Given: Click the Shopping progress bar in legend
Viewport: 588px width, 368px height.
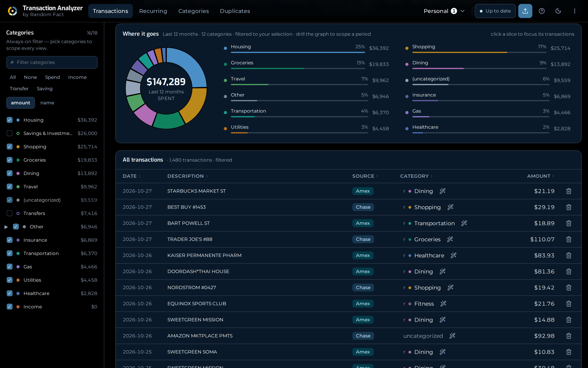Looking at the screenshot, I should [479, 52].
